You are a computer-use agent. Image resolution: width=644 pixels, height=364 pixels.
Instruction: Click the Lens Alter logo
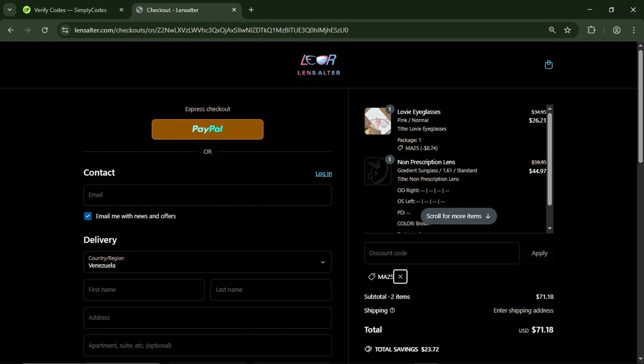click(319, 65)
